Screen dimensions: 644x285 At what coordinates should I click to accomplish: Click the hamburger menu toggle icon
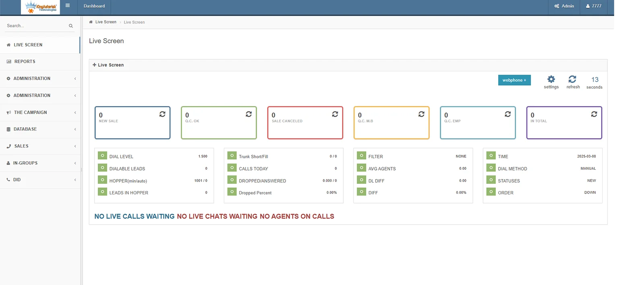click(x=68, y=6)
